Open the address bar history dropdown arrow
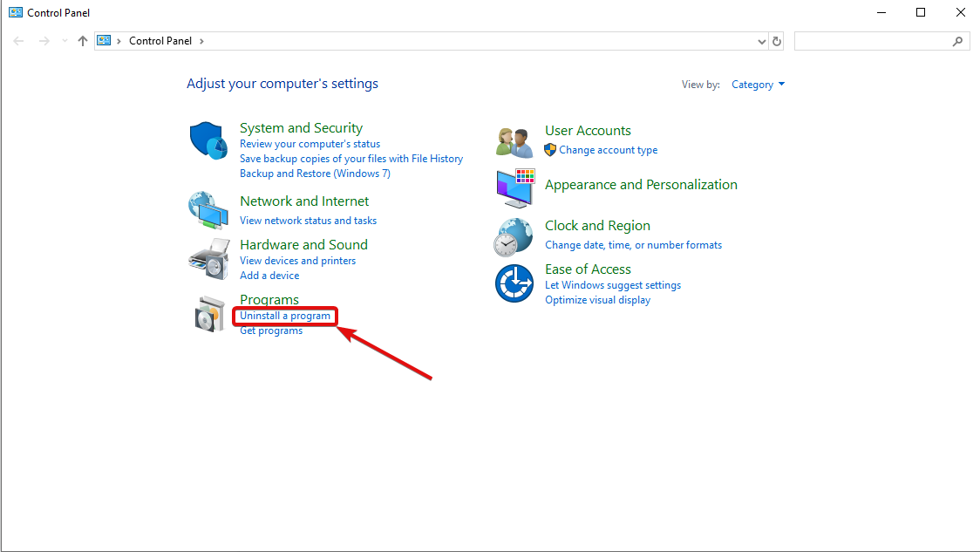 (760, 40)
